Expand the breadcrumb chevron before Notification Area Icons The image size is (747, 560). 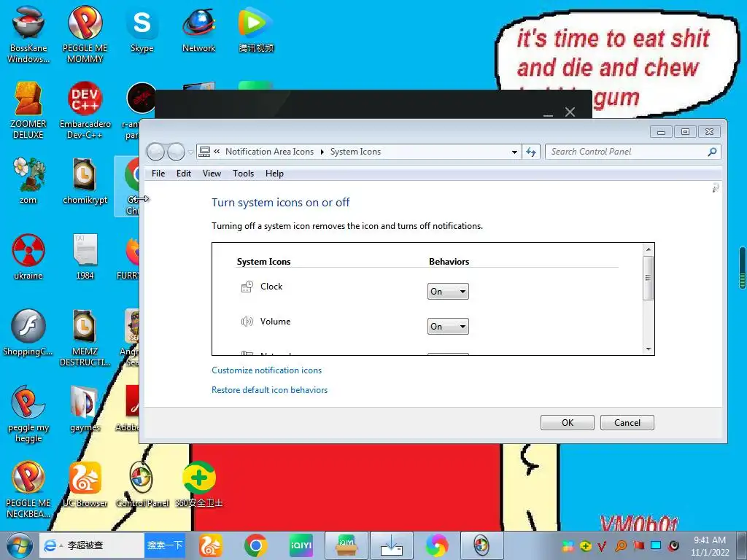[217, 152]
